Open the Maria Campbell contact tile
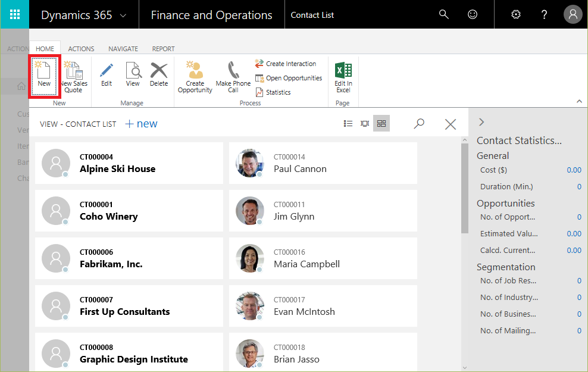The height and width of the screenshot is (372, 588). [x=323, y=258]
